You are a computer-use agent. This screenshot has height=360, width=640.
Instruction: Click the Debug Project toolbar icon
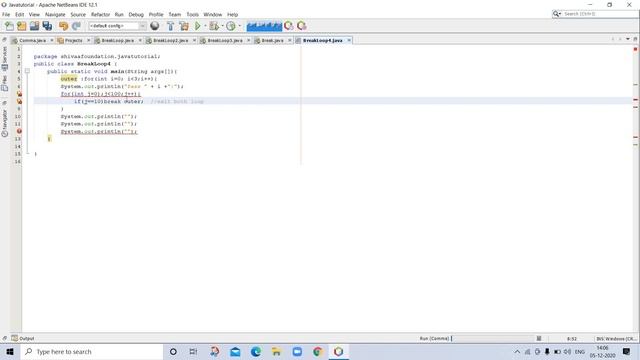click(214, 26)
